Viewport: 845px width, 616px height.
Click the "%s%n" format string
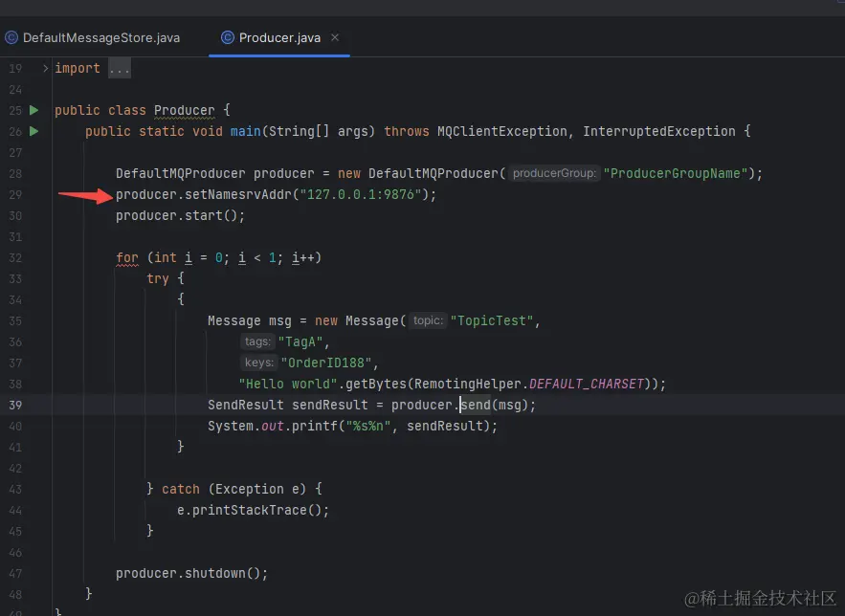(x=368, y=426)
